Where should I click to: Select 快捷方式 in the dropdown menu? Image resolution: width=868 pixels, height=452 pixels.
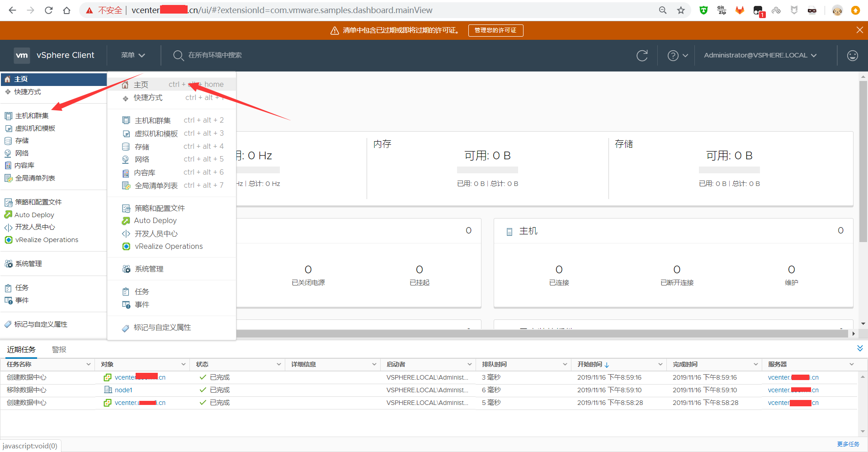[172, 97]
